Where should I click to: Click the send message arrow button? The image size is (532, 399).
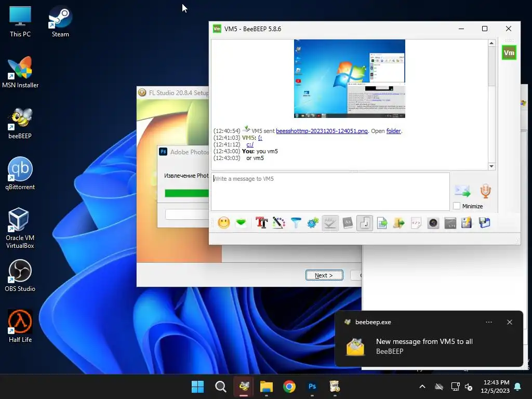462,191
